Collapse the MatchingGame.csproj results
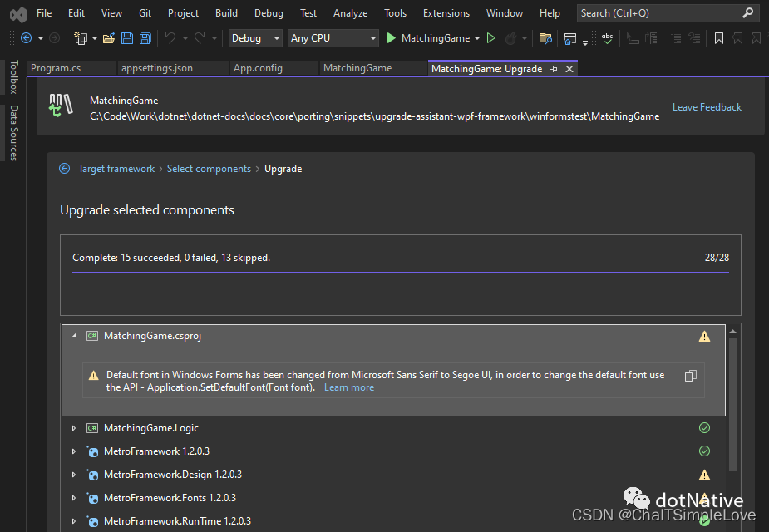The image size is (769, 532). (x=76, y=336)
